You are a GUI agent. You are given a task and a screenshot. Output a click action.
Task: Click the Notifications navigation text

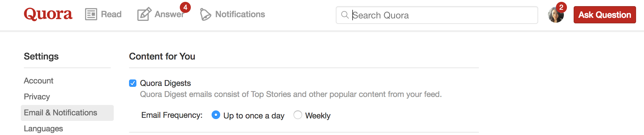[x=240, y=14]
